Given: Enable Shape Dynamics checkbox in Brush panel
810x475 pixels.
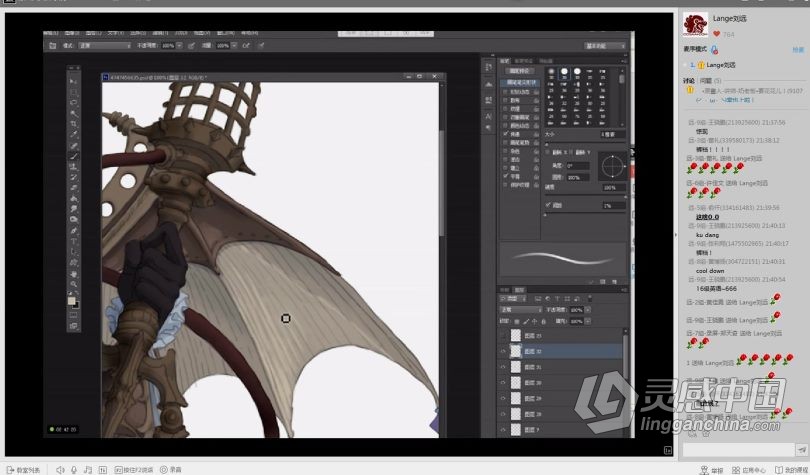Looking at the screenshot, I should [505, 92].
